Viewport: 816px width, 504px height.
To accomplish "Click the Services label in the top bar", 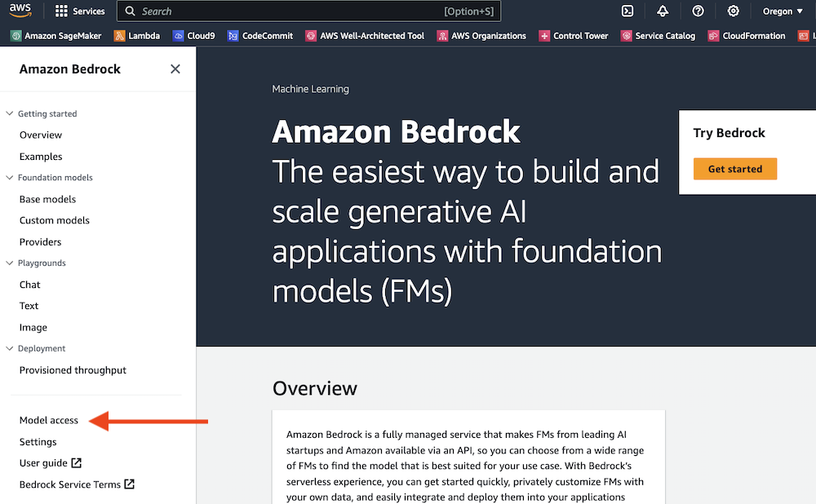I will pos(88,11).
